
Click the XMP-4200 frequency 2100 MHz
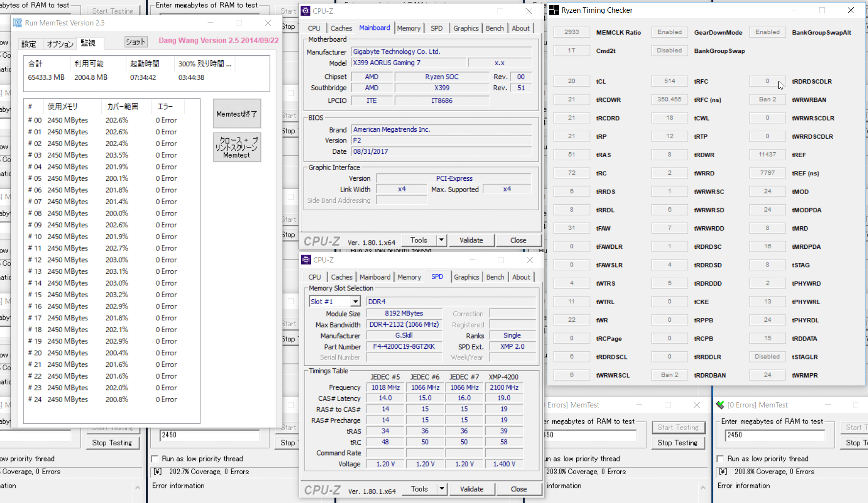pyautogui.click(x=504, y=387)
